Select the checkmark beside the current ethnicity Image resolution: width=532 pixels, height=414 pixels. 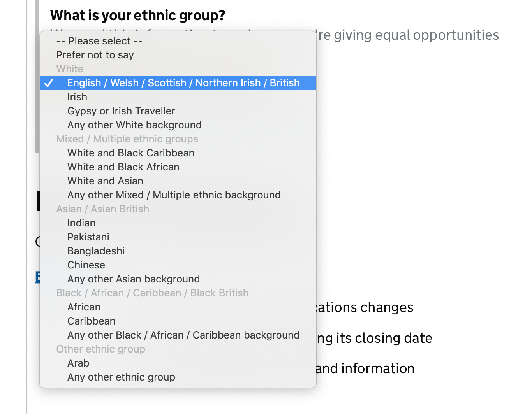point(49,83)
